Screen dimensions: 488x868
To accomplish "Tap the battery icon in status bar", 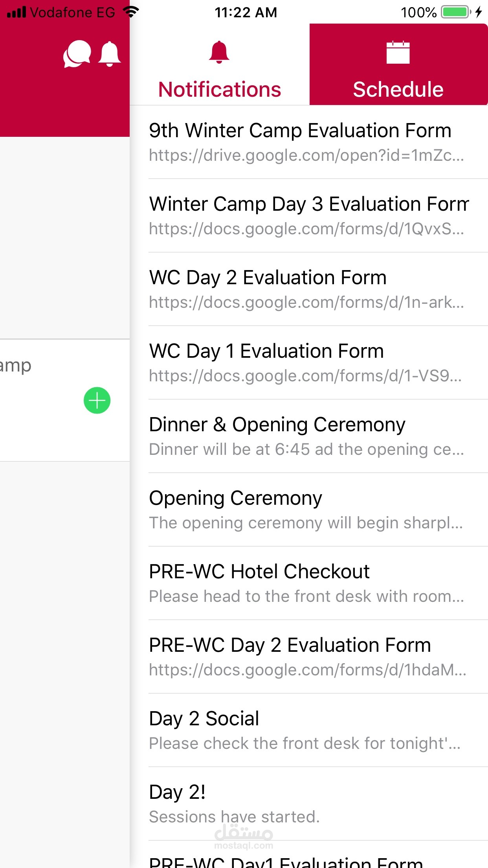I will [x=456, y=12].
